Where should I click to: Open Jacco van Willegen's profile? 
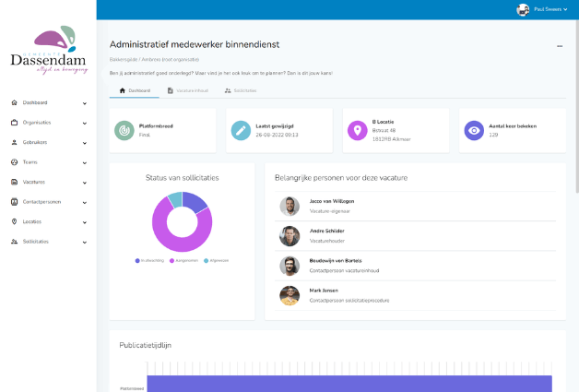coord(331,200)
